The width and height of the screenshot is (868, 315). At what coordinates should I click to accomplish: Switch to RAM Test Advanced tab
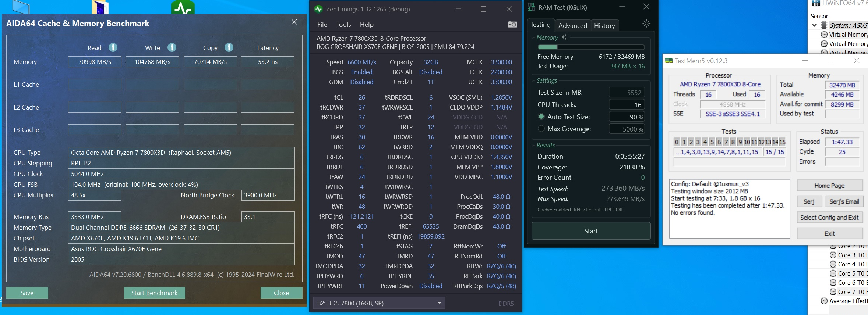coord(573,25)
